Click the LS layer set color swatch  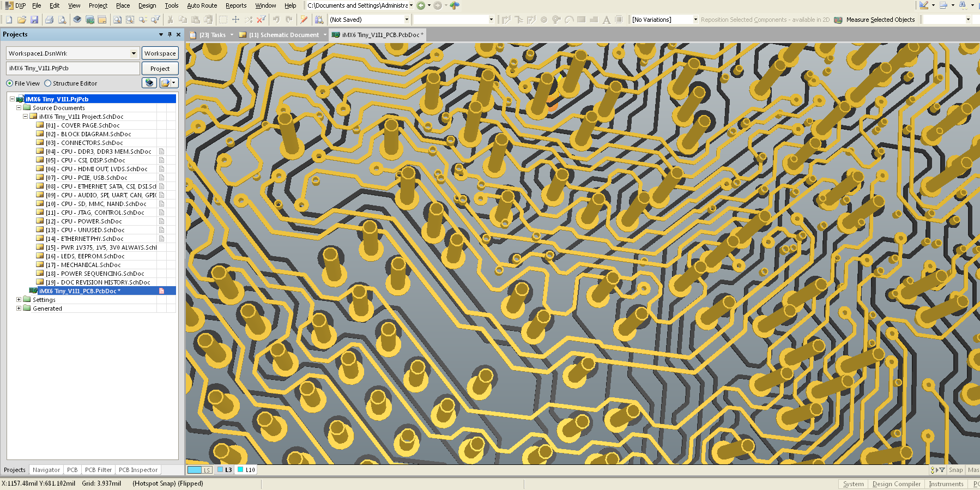tap(195, 470)
